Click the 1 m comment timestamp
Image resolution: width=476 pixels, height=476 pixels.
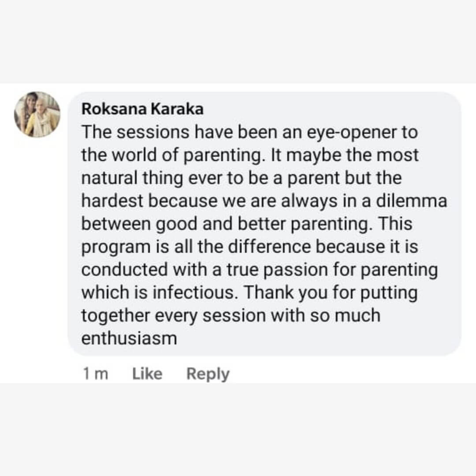pyautogui.click(x=95, y=374)
